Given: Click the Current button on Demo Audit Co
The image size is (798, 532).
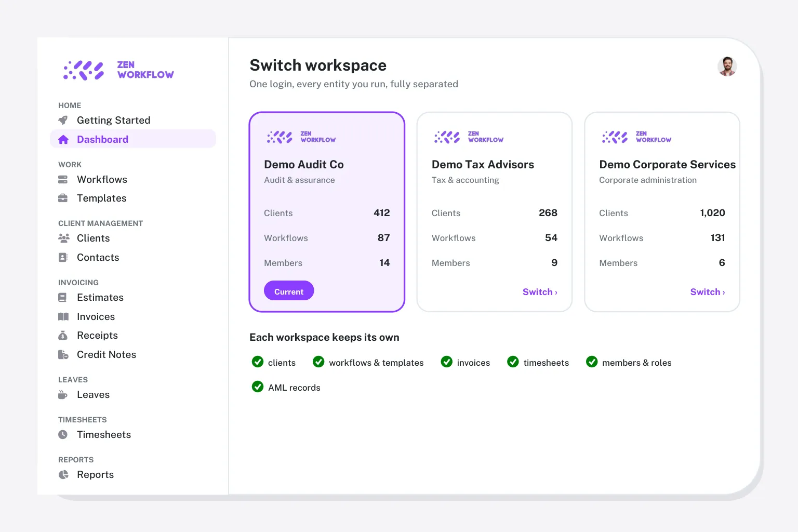Looking at the screenshot, I should pos(289,291).
